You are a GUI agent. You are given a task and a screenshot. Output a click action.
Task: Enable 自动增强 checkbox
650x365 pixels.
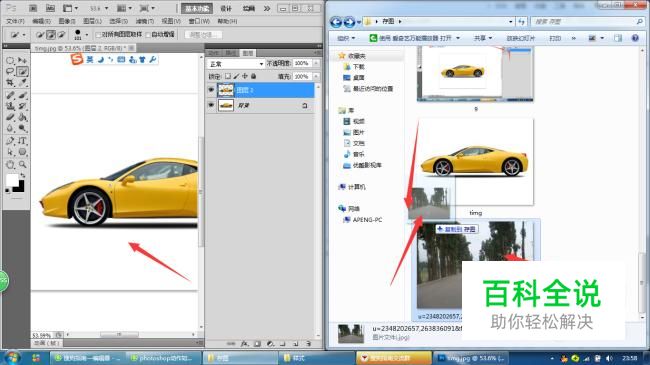(148, 35)
